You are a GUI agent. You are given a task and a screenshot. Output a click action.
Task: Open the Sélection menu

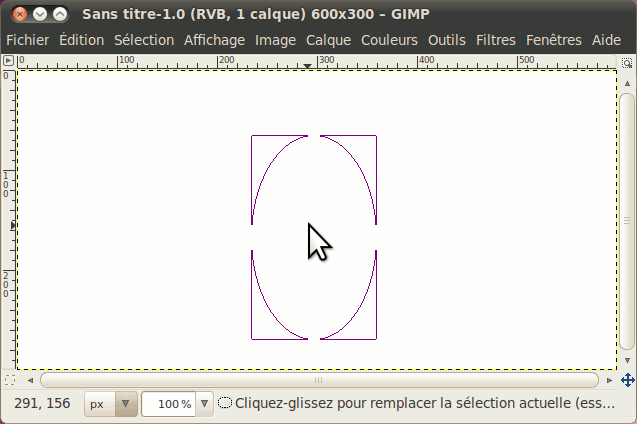(144, 40)
